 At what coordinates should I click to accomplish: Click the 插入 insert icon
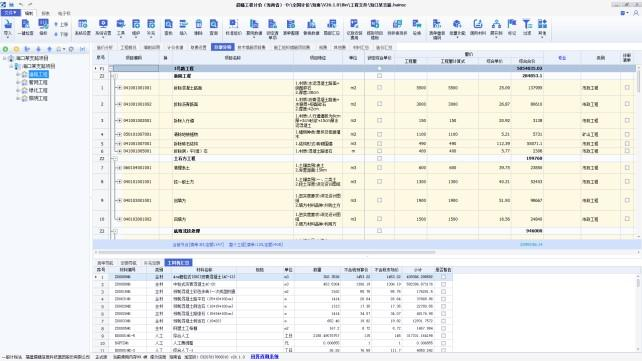pyautogui.click(x=183, y=27)
